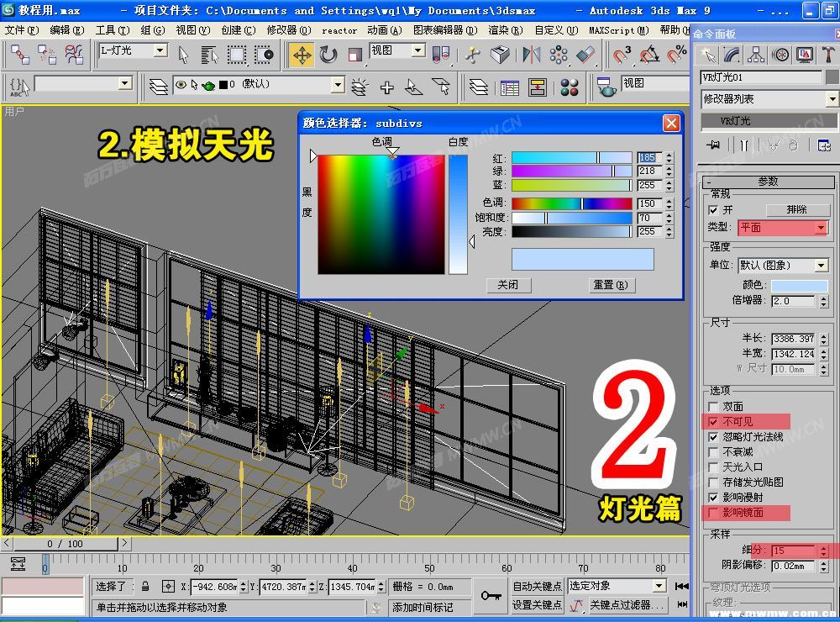Collapse the 参数 rollout header
This screenshot has width=840, height=622.
click(x=769, y=182)
